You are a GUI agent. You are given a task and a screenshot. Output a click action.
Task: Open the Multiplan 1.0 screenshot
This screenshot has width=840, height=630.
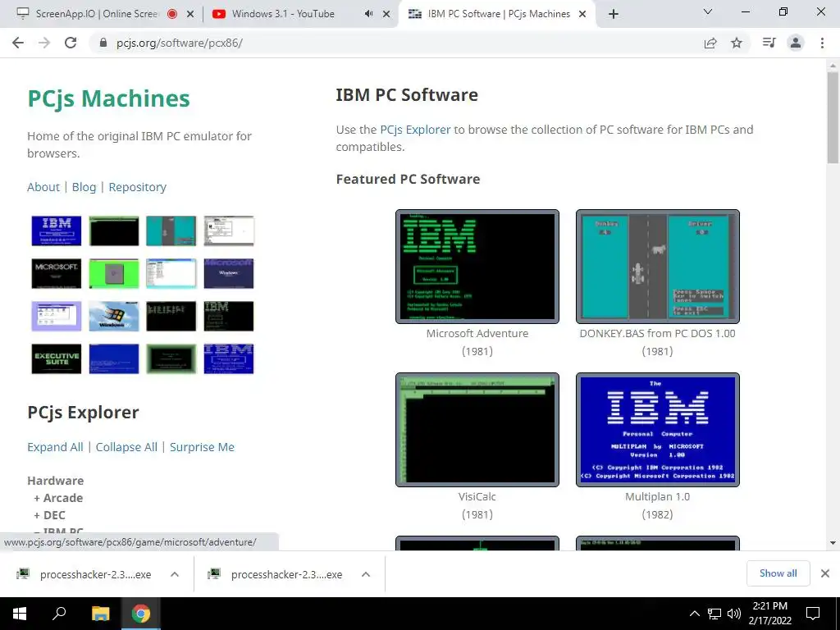tap(657, 430)
